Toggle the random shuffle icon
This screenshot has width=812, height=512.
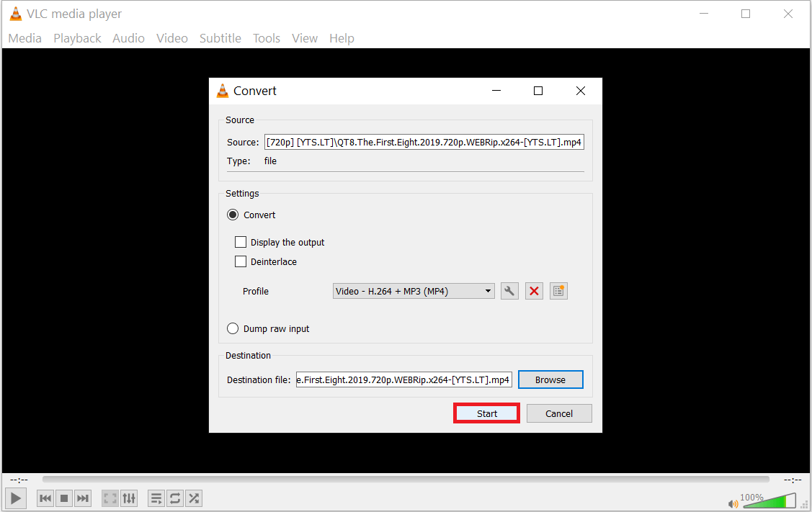pos(194,498)
